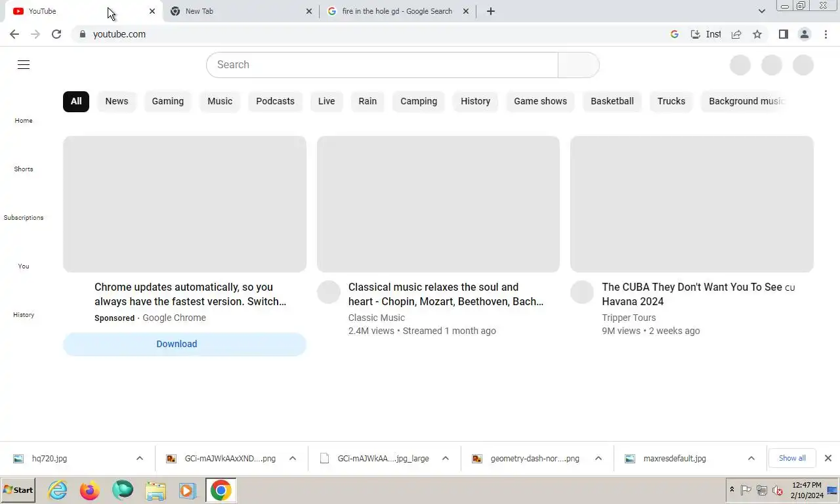
Task: Select the Podcasts filter chip
Action: coord(275,101)
